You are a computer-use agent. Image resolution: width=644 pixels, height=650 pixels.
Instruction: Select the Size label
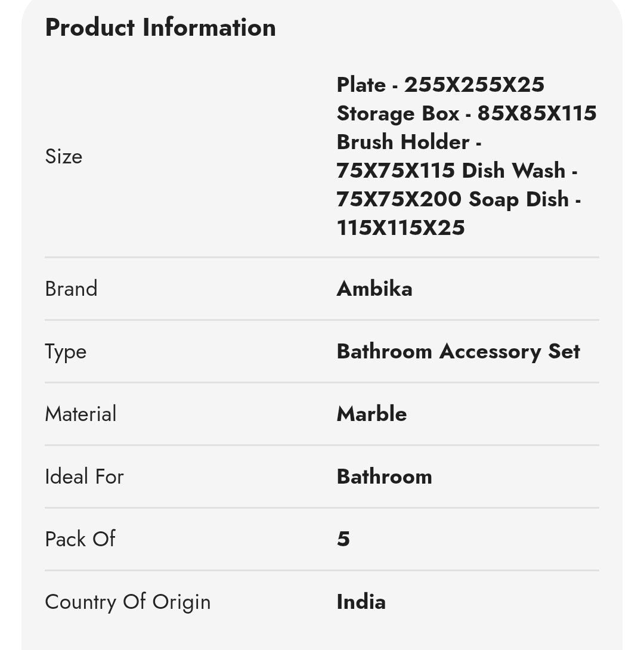point(64,156)
